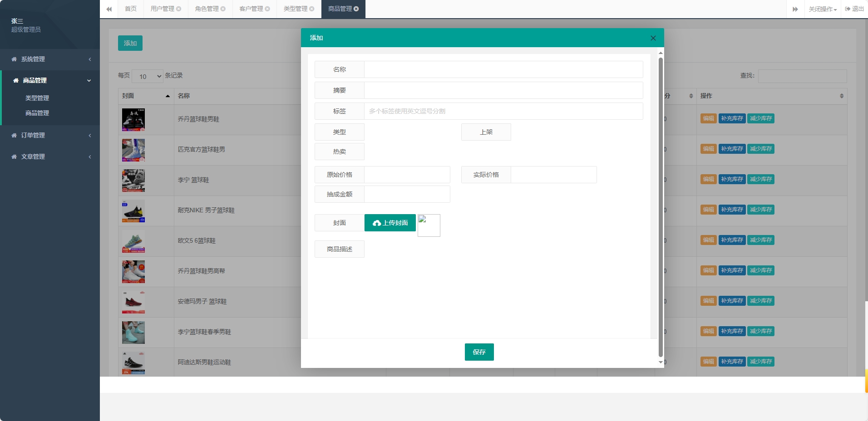Expand the 系统管理 sidebar menu chevron

[90, 59]
